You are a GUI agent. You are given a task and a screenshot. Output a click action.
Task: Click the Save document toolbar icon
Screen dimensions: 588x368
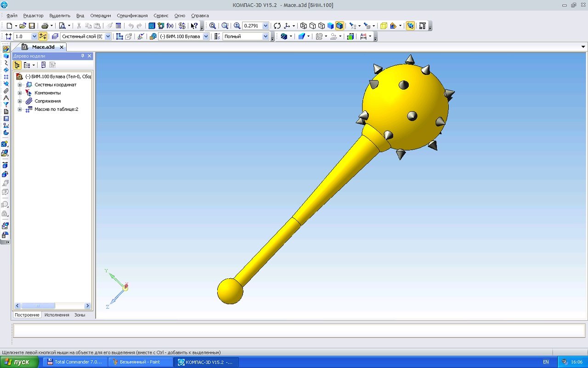click(32, 26)
